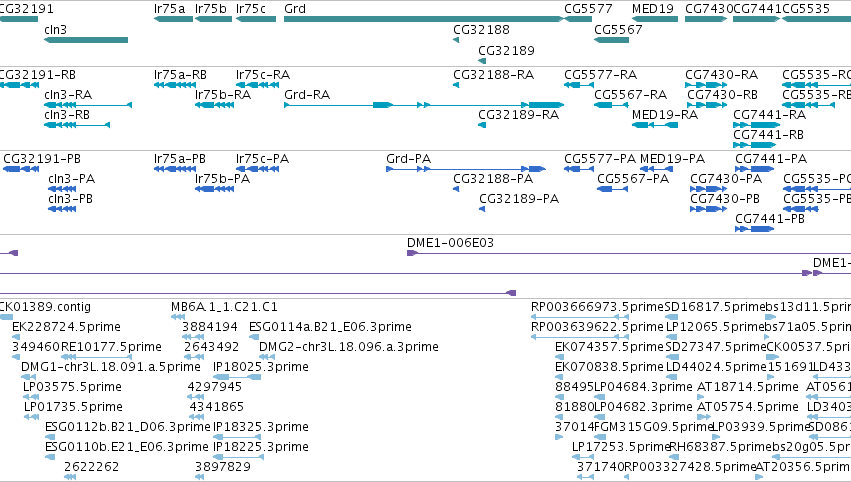The width and height of the screenshot is (851, 482).
Task: Select the CG7441-RB transcript label
Action: 768,135
